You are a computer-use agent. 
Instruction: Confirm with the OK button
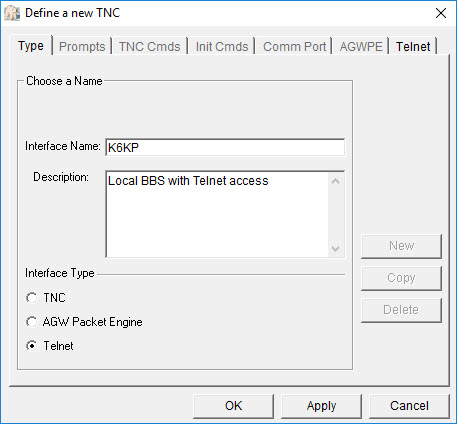click(233, 406)
